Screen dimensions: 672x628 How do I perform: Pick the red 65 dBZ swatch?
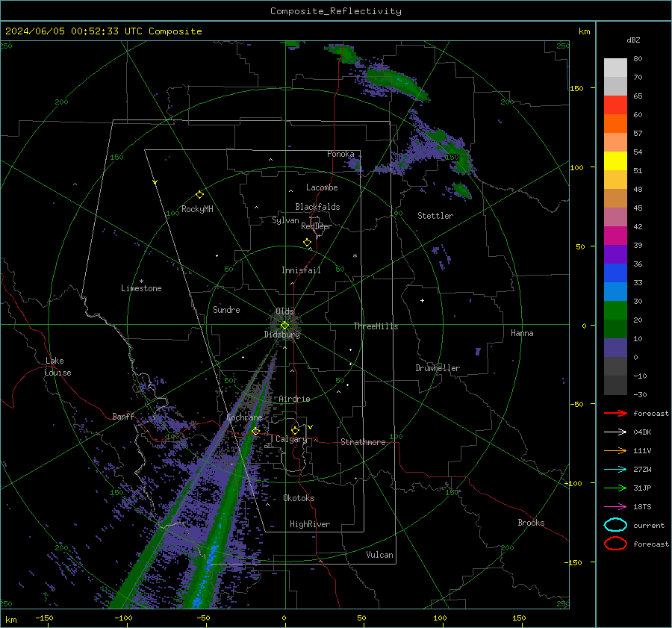coord(615,105)
